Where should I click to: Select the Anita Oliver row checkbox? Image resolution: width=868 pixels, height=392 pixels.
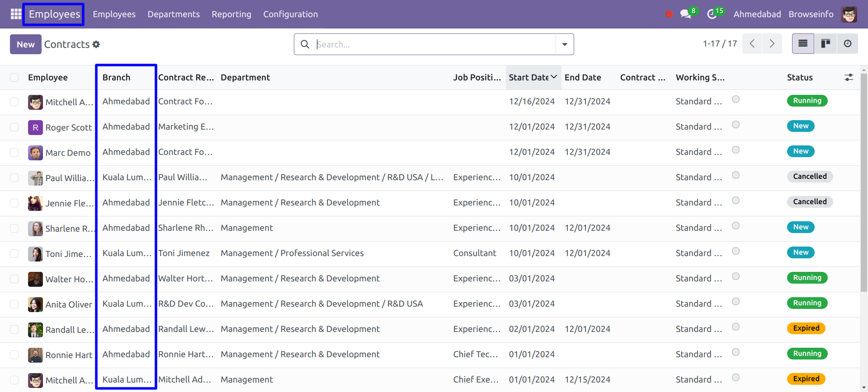[x=14, y=304]
